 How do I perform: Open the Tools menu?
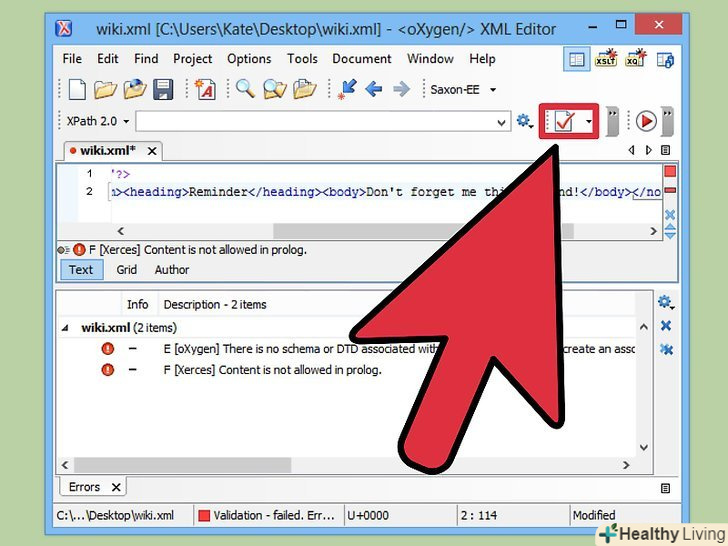point(302,59)
